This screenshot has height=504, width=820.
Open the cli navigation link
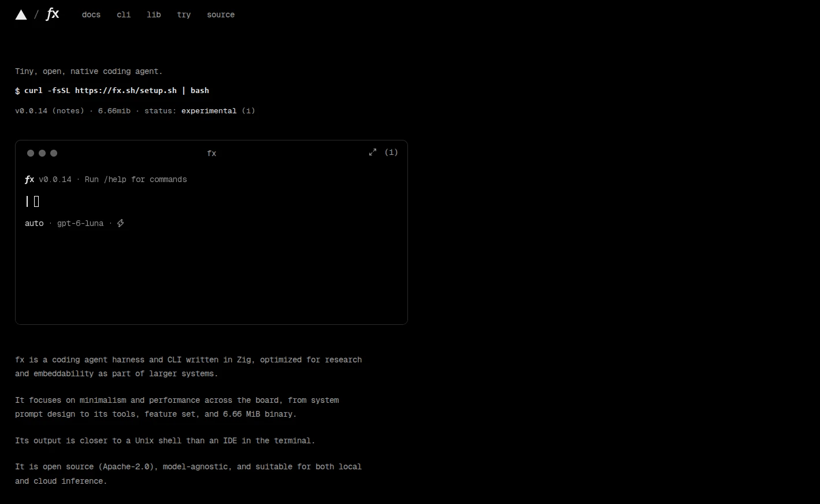[124, 14]
